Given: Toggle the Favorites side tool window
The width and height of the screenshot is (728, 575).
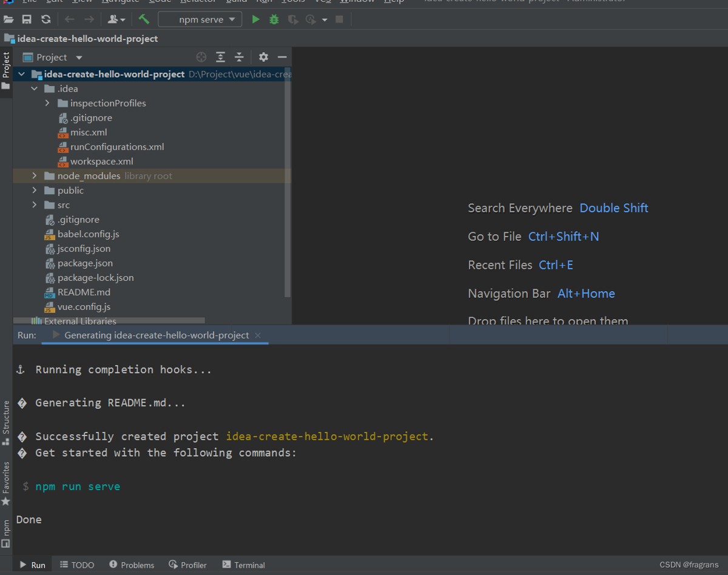Looking at the screenshot, I should (x=6, y=483).
